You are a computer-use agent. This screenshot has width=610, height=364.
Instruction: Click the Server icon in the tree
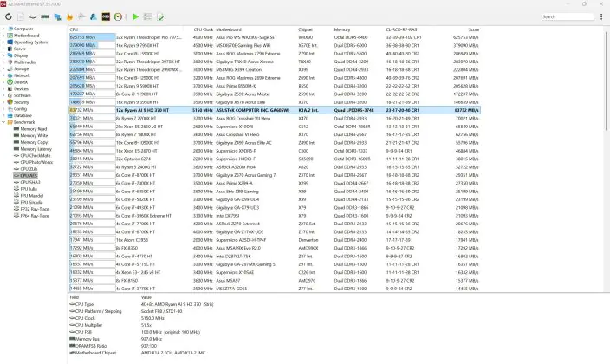(x=10, y=49)
